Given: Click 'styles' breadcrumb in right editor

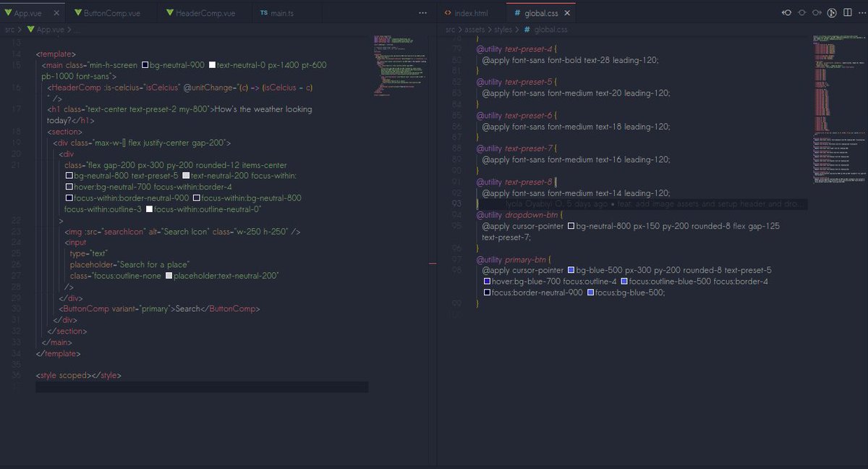Looking at the screenshot, I should click(503, 30).
